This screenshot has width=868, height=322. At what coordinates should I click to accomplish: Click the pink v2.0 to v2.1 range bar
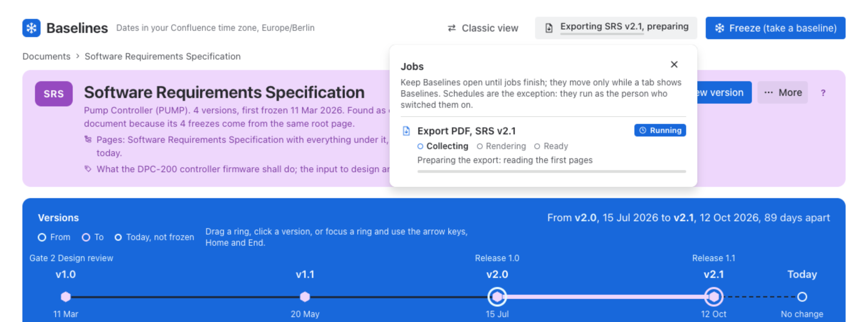tap(605, 297)
